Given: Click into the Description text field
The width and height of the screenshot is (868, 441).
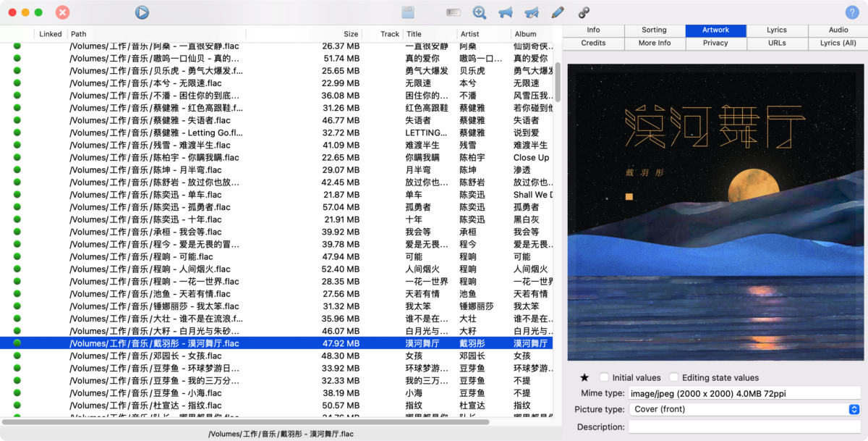Looking at the screenshot, I should (x=744, y=427).
